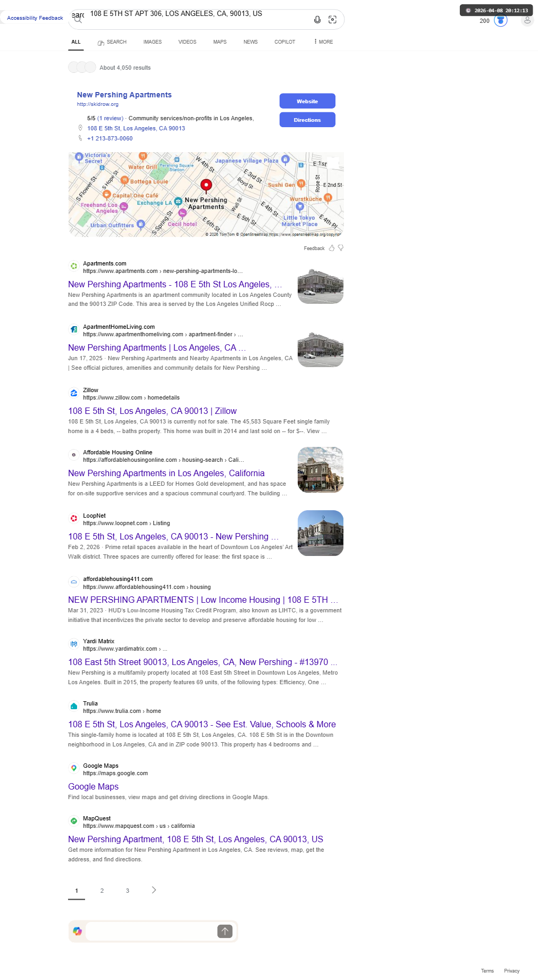
Task: Click the Zillow favicon
Action: (x=74, y=393)
